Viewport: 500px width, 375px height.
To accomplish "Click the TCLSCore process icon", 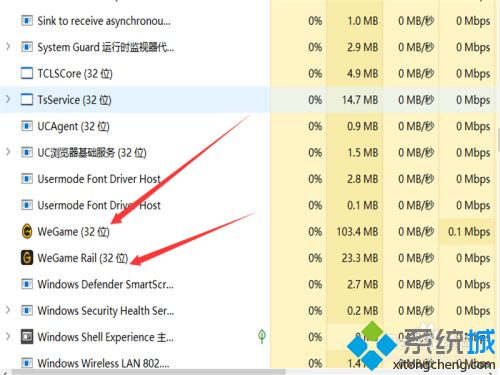I will 27,73.
